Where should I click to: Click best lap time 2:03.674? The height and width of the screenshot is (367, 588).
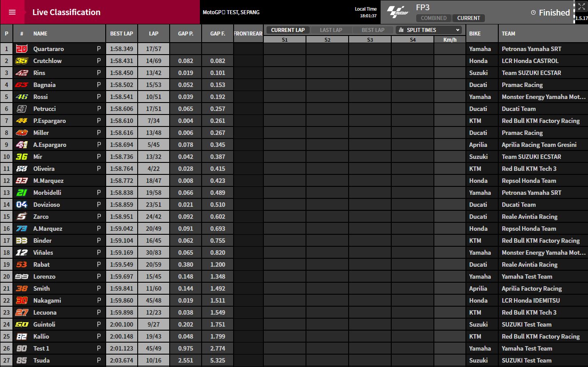122,360
